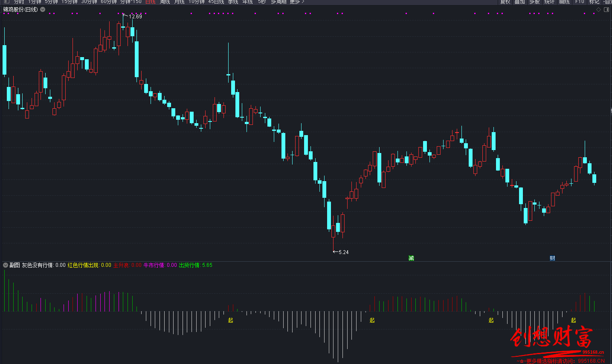The width and height of the screenshot is (612, 364).
Task: Click the panel icon left of 分时
Action: (x=6, y=2)
